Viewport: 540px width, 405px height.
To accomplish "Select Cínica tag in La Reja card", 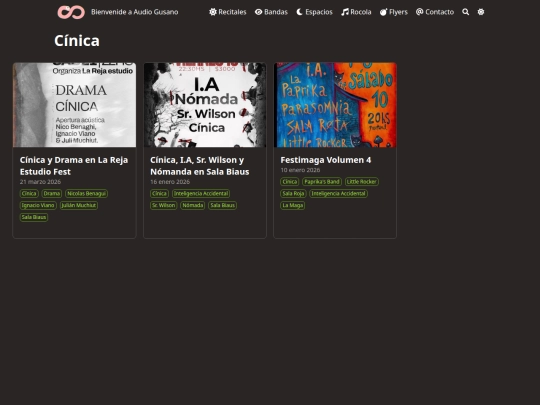I will [x=29, y=194].
